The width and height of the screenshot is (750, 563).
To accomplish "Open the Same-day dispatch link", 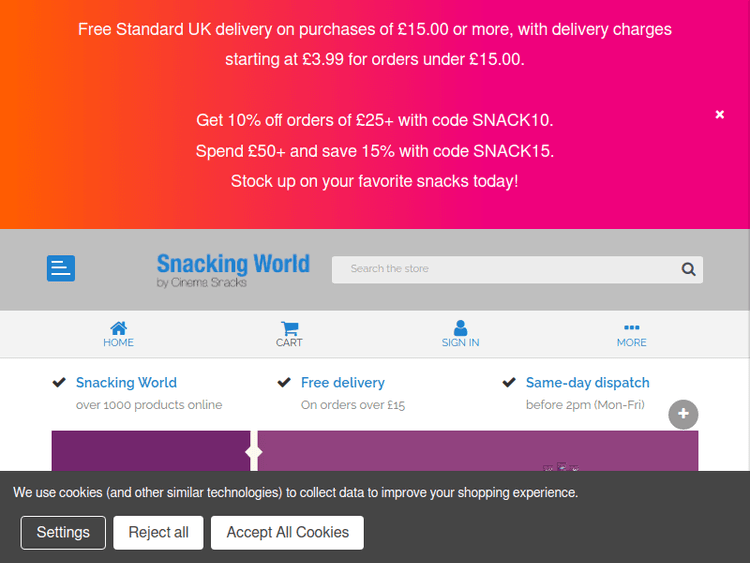I will click(587, 383).
